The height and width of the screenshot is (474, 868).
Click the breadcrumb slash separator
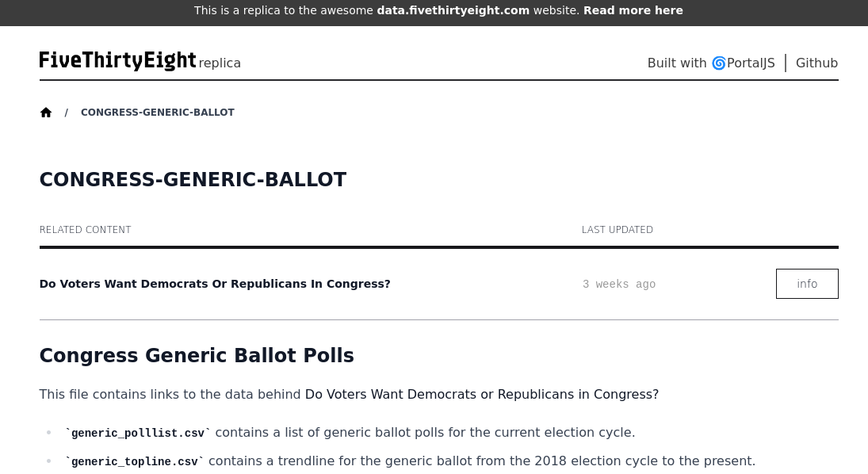point(66,113)
